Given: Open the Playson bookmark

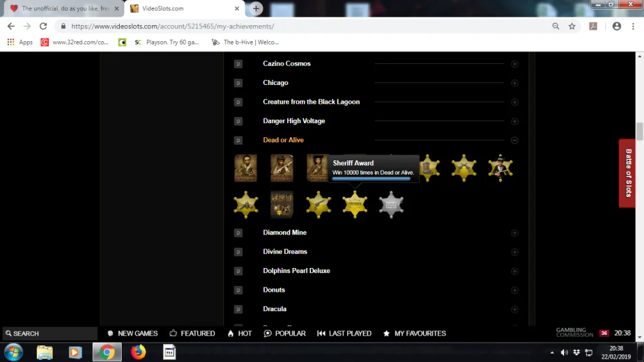Looking at the screenshot, I should (x=167, y=43).
